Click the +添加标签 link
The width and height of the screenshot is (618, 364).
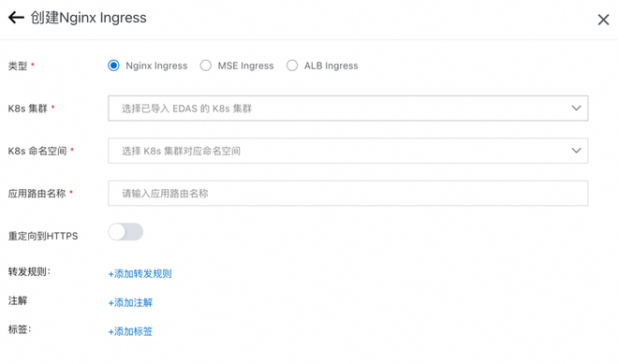point(130,331)
